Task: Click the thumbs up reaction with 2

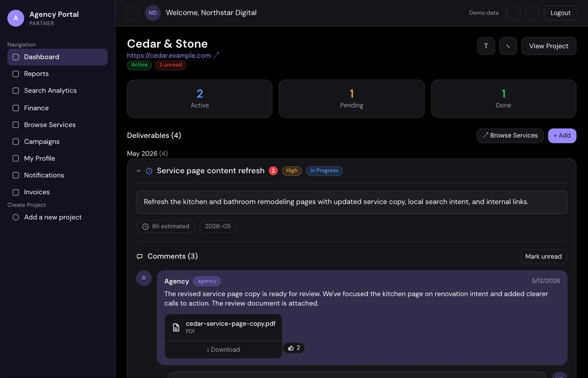Action: coord(294,348)
